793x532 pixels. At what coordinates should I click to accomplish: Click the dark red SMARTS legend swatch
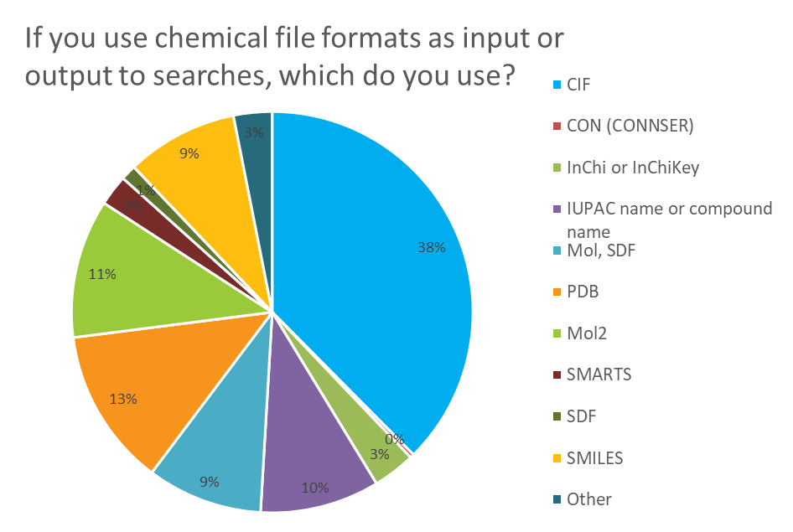tap(555, 375)
